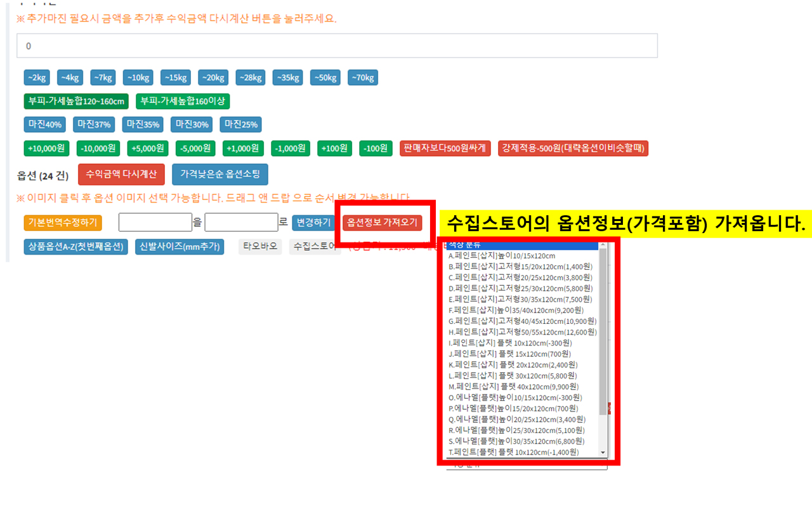
Task: Apply the 강제적용-500원 forced pricing option
Action: pyautogui.click(x=573, y=148)
